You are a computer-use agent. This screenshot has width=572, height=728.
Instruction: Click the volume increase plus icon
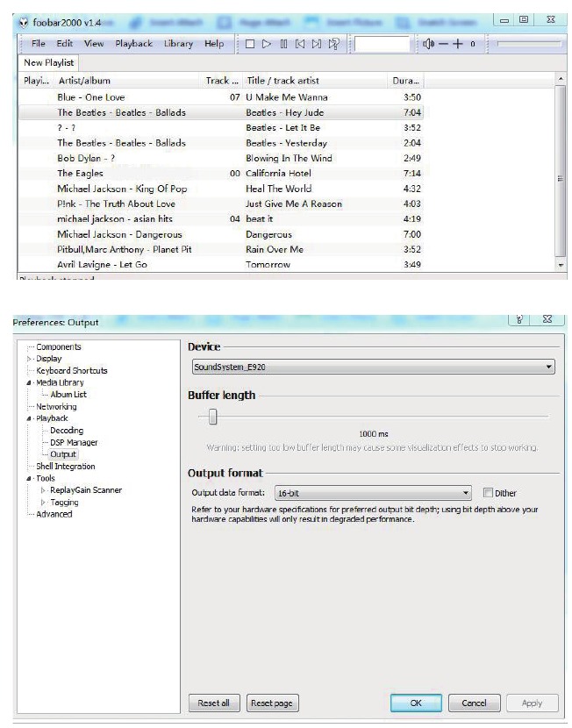pyautogui.click(x=458, y=44)
